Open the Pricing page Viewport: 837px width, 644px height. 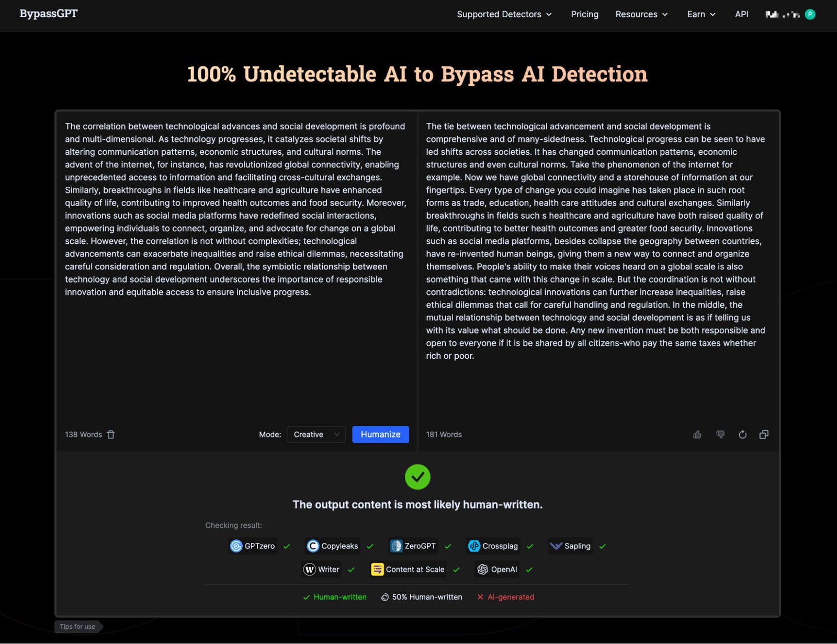click(x=584, y=14)
